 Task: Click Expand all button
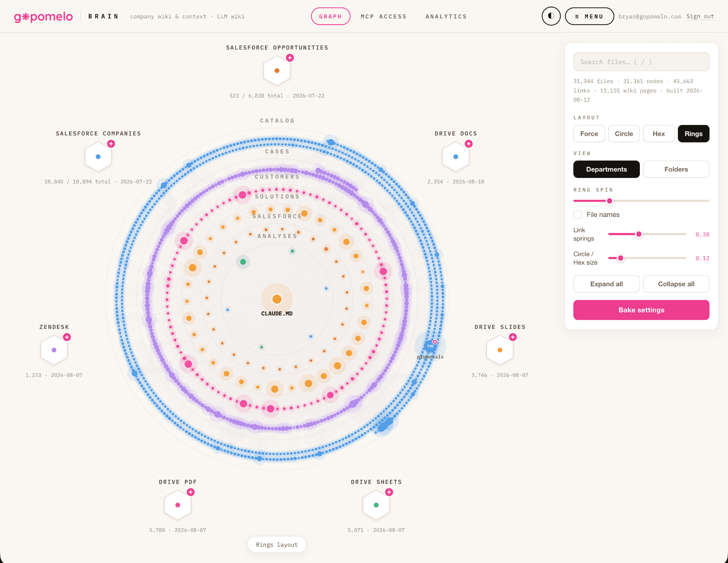[606, 284]
